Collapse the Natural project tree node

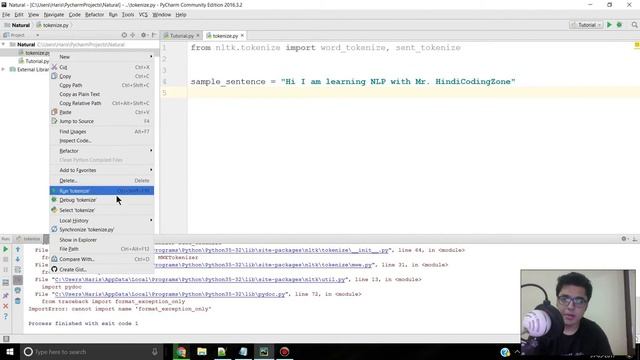click(4, 44)
